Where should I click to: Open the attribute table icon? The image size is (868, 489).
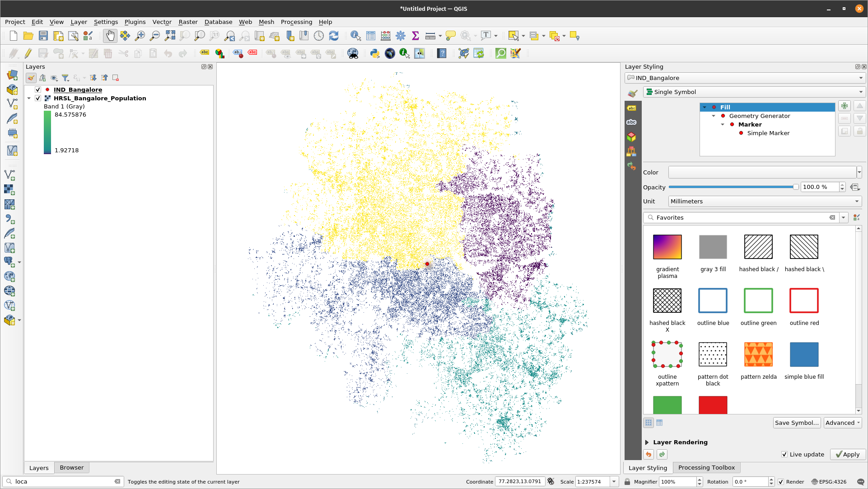[x=371, y=36]
